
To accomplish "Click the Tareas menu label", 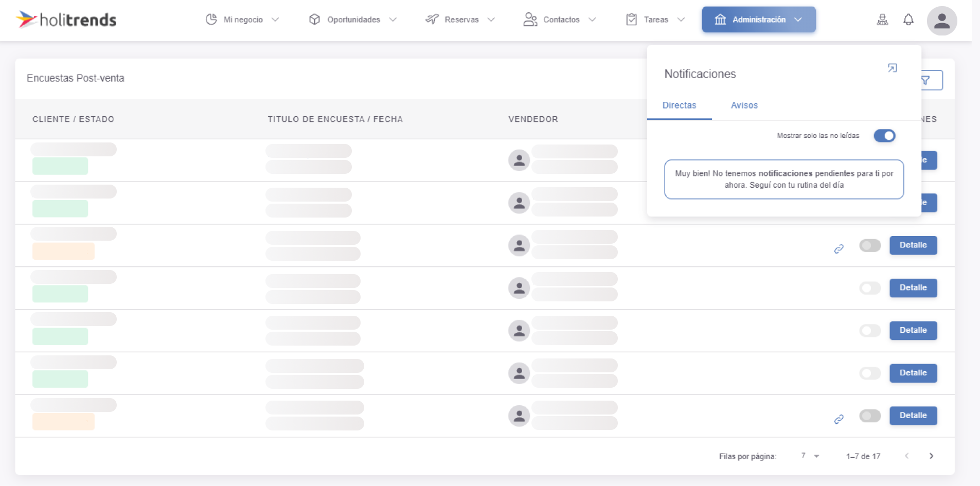I will click(x=656, y=20).
